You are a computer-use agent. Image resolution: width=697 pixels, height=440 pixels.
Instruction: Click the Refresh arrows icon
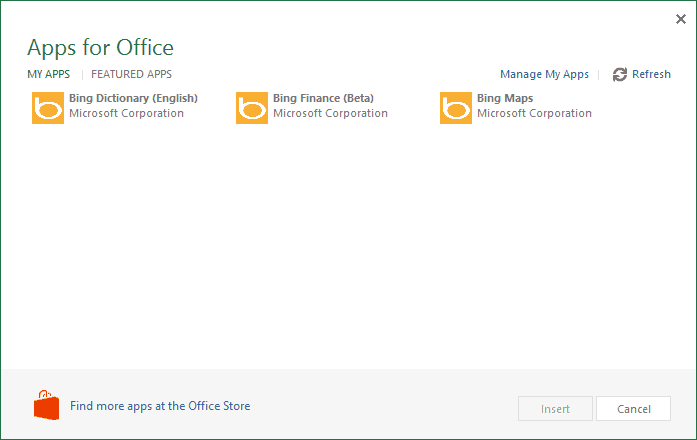click(x=620, y=74)
